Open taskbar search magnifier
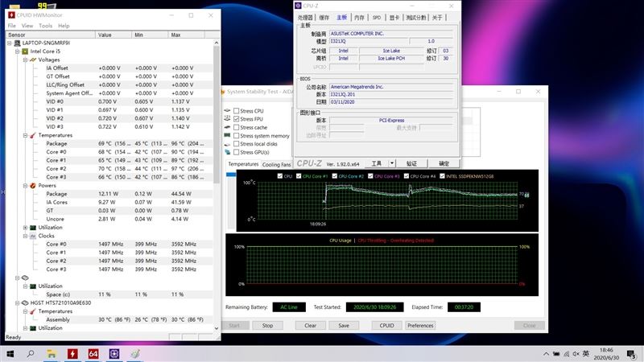 click(31, 354)
